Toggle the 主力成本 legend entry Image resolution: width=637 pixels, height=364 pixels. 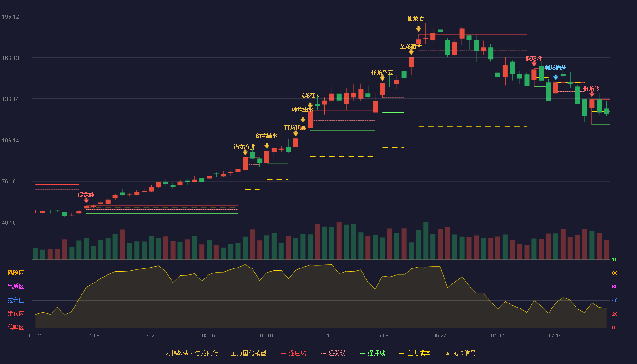[x=415, y=353]
